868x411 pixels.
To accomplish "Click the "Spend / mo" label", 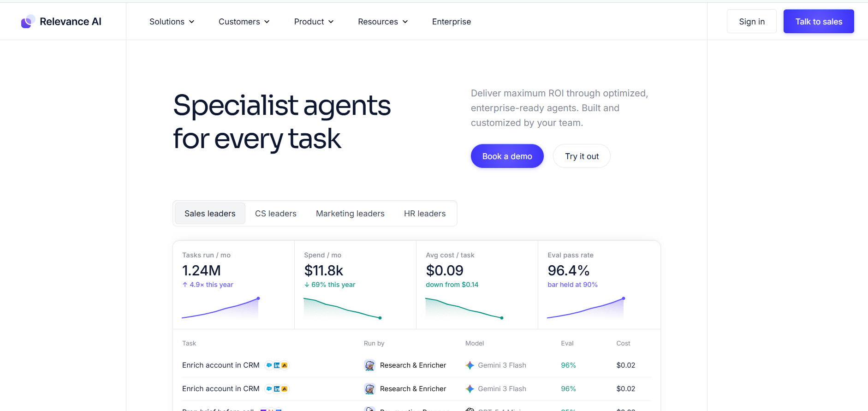I will 322,255.
